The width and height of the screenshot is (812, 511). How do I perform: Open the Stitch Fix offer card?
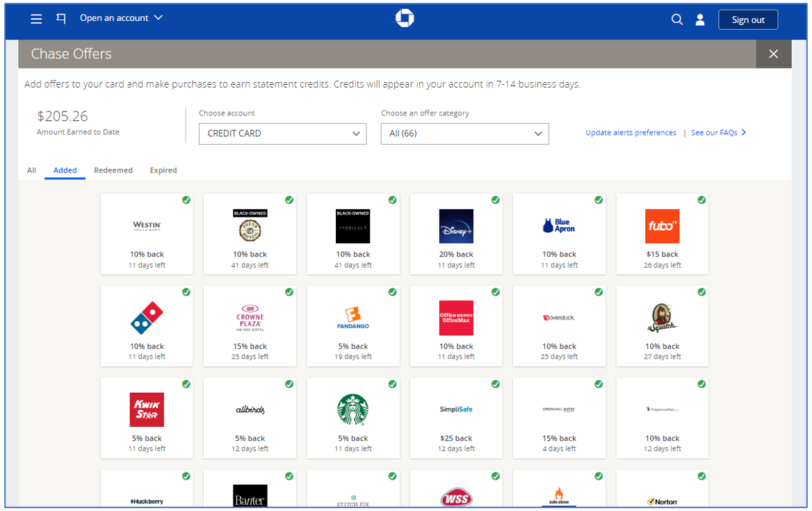353,489
